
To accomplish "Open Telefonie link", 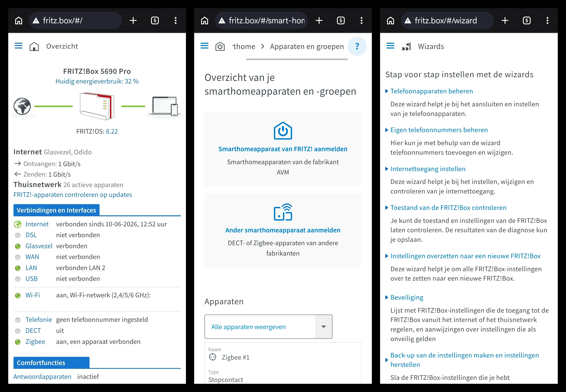I will [39, 320].
